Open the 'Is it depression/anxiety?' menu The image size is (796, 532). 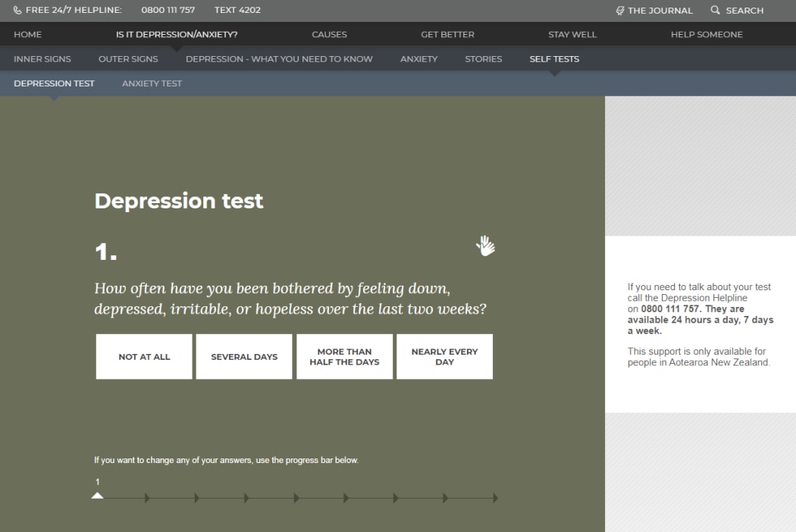[x=177, y=34]
